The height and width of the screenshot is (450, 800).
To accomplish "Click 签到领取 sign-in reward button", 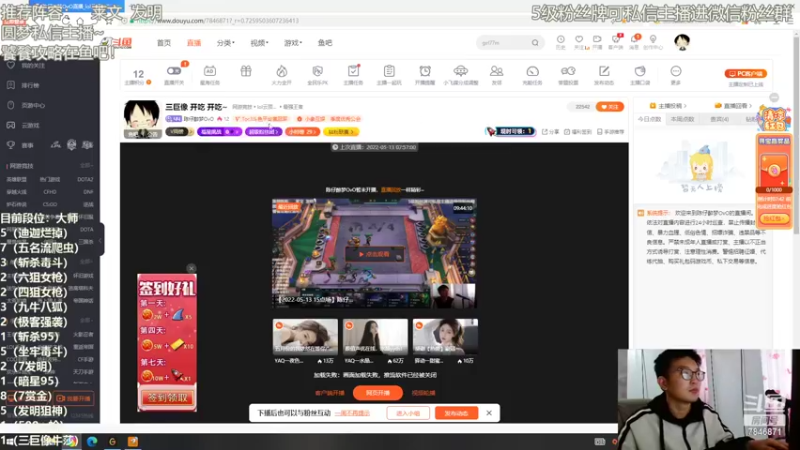I will 167,397.
